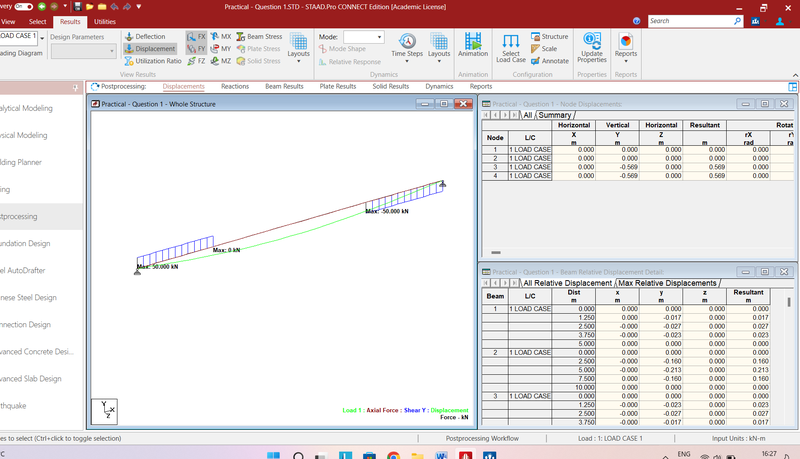Open the Utilities ribbon tab
The image size is (800, 459).
pos(105,21)
